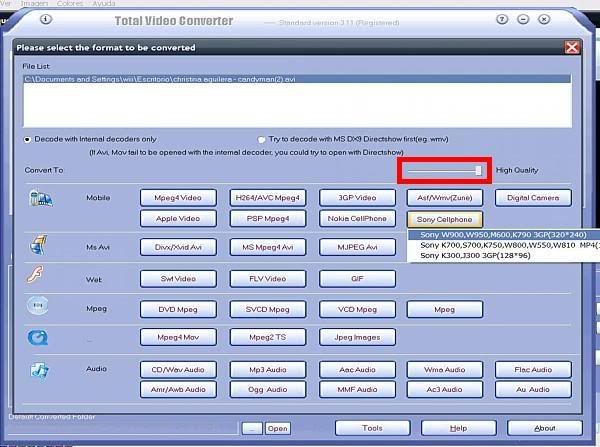Click Ac3 Audio button

coord(444,389)
